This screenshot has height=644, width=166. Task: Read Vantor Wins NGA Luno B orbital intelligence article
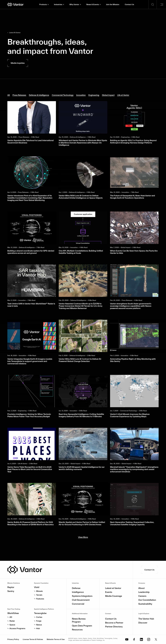[x=81, y=197]
